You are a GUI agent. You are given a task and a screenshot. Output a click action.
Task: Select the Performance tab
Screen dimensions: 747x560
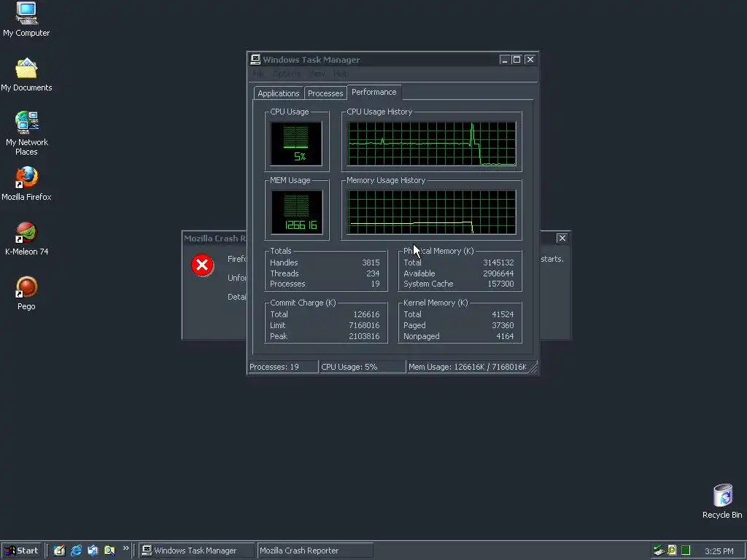(374, 92)
